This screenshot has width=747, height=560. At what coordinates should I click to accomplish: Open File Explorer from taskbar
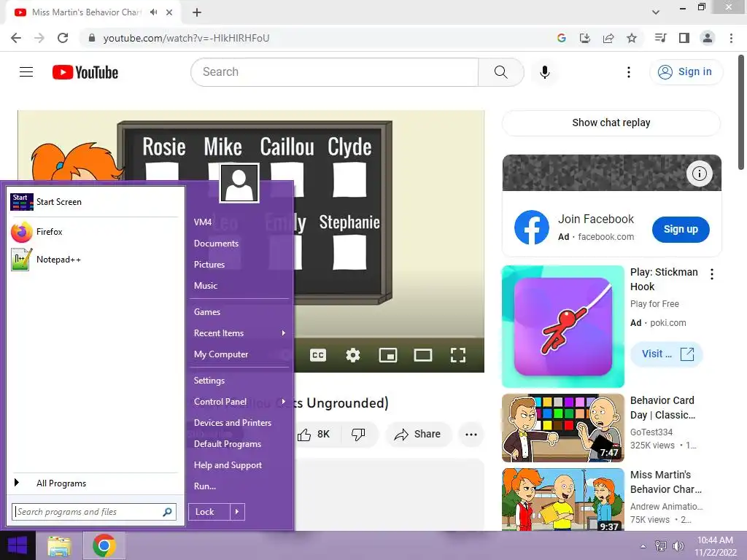(60, 546)
